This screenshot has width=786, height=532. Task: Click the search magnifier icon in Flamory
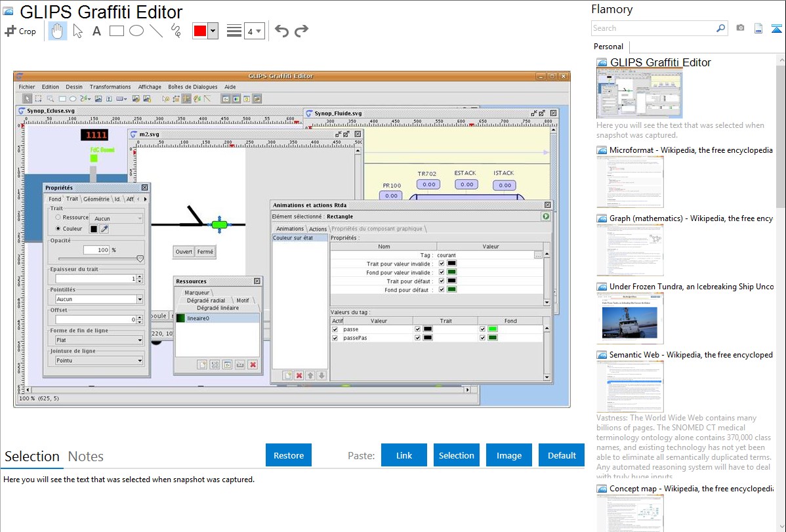[720, 28]
